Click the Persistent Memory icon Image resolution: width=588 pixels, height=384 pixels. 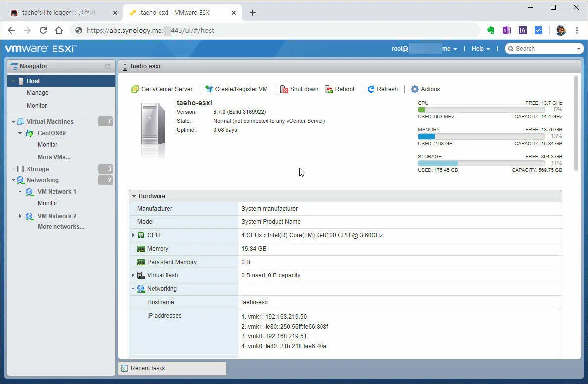pos(141,262)
